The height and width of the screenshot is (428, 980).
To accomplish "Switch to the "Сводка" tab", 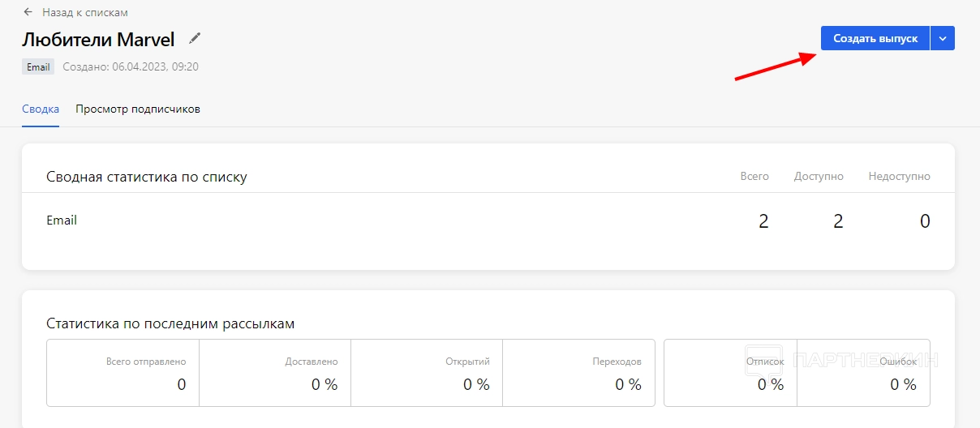I will coord(41,109).
